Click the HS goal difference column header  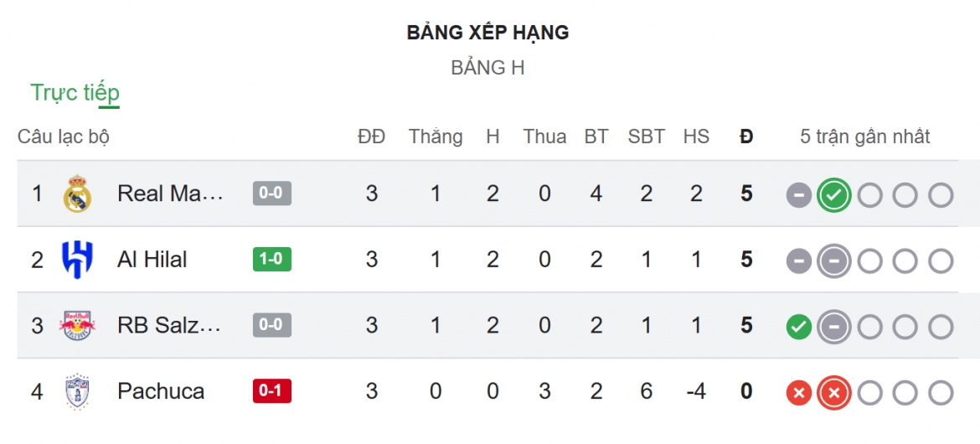[696, 137]
